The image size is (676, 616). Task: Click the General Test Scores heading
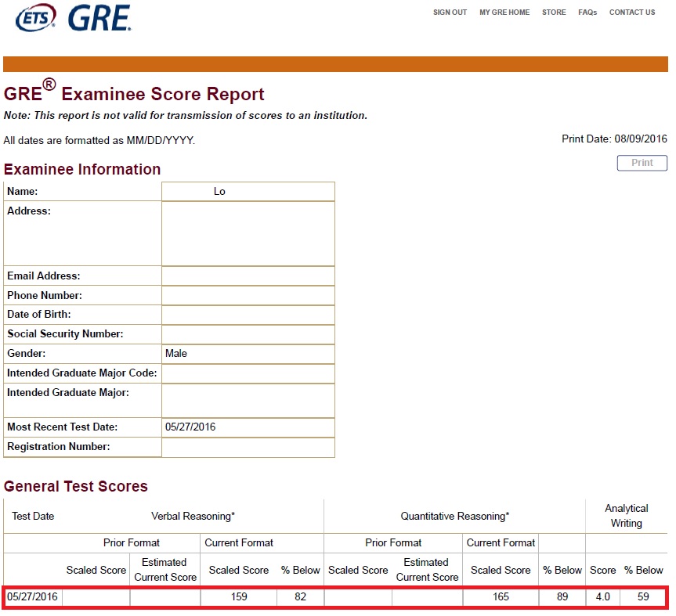75,486
